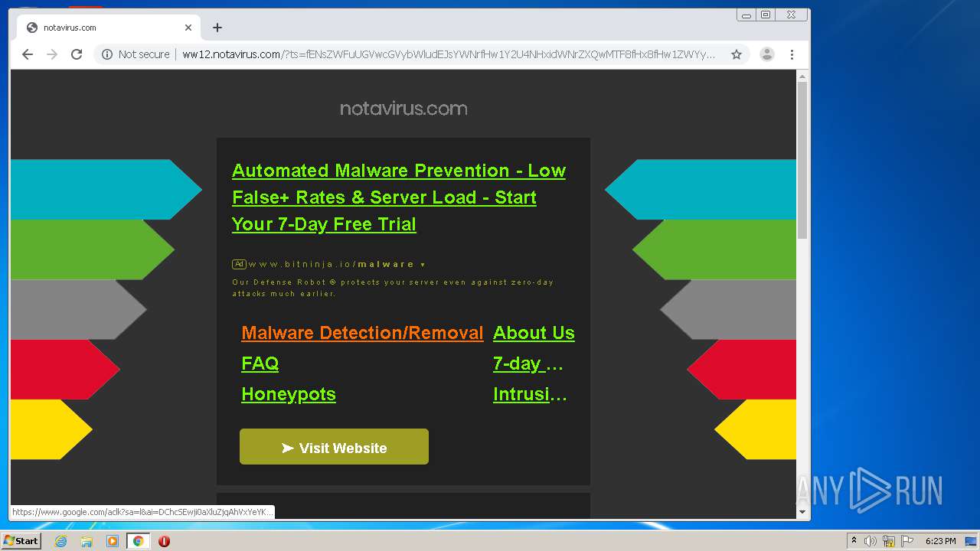Open the Windows Start menu
This screenshot has width=980, height=551.
coord(21,540)
